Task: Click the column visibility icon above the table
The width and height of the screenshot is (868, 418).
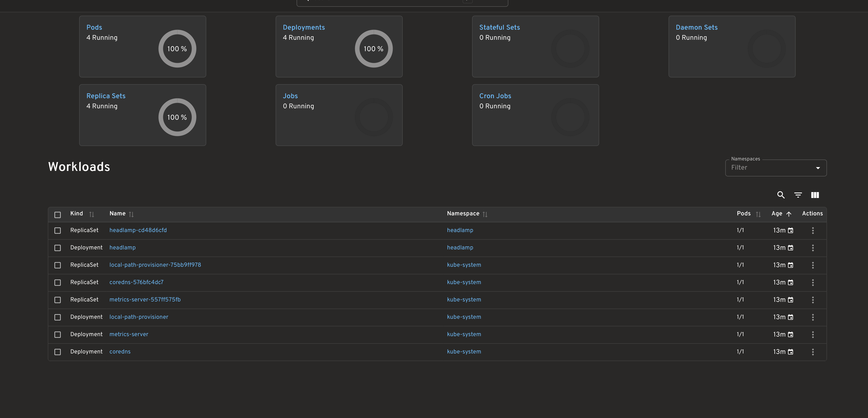Action: coord(815,195)
